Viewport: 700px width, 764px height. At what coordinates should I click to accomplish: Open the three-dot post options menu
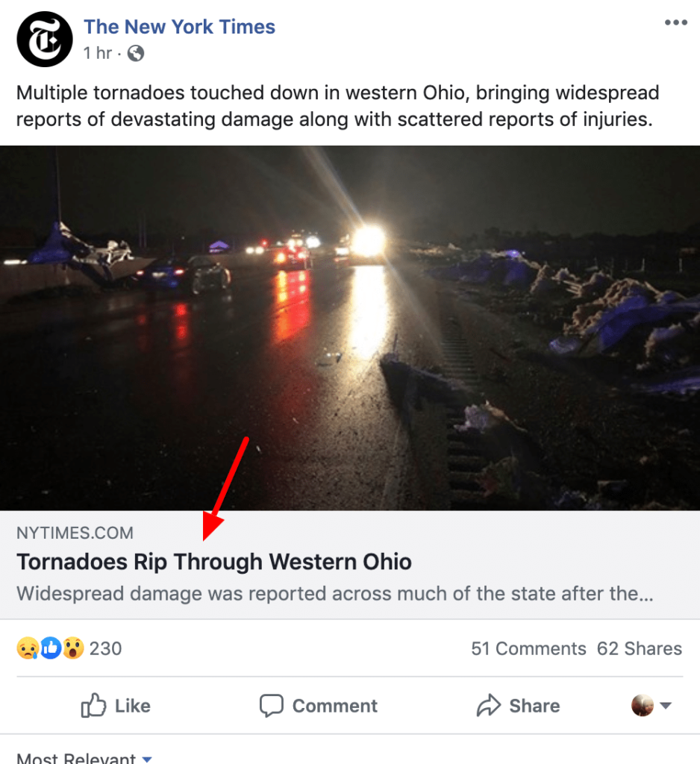pyautogui.click(x=675, y=23)
